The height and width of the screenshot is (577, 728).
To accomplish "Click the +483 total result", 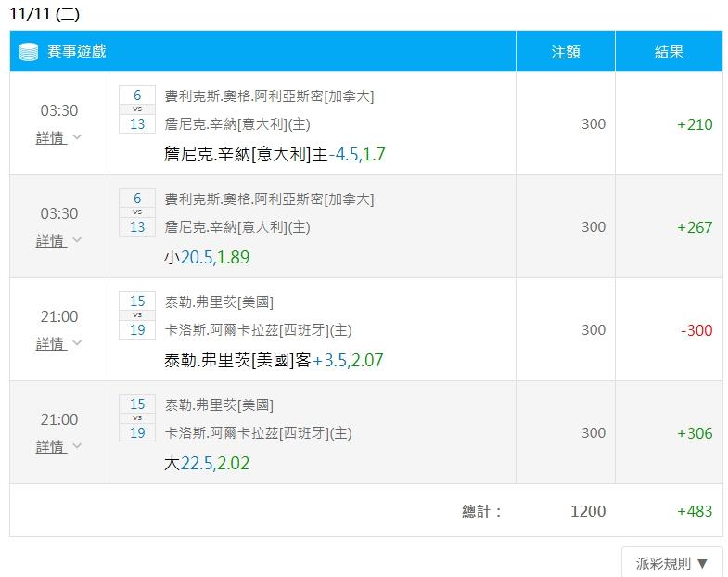I will [695, 511].
